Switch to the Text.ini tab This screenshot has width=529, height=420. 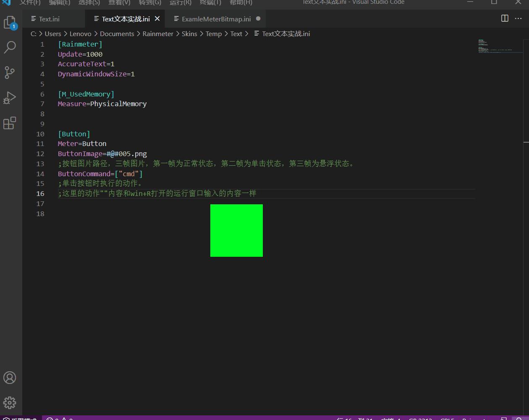point(49,19)
